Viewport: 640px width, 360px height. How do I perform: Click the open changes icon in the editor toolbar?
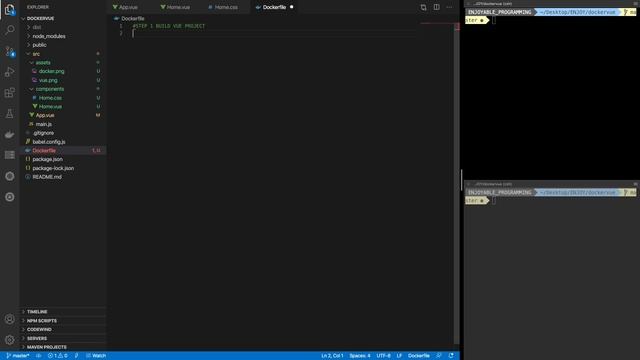click(423, 7)
